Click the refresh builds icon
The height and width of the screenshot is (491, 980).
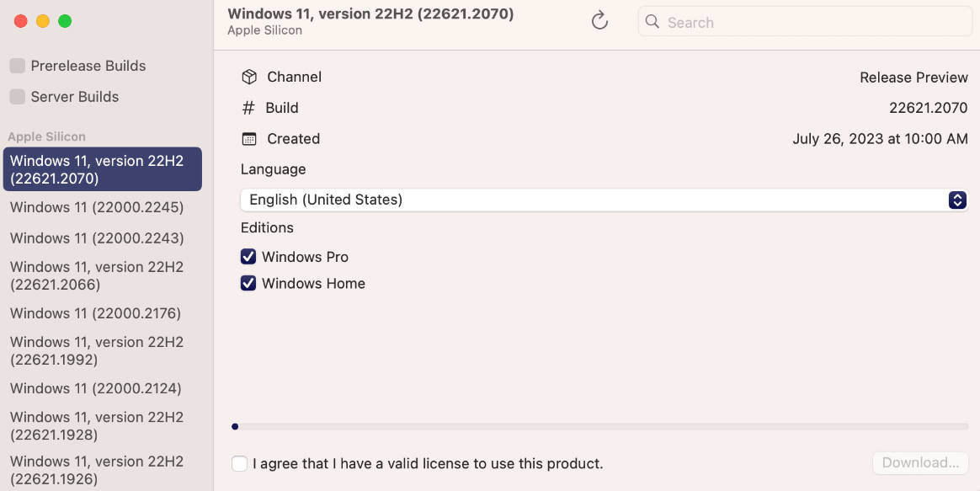click(x=599, y=21)
